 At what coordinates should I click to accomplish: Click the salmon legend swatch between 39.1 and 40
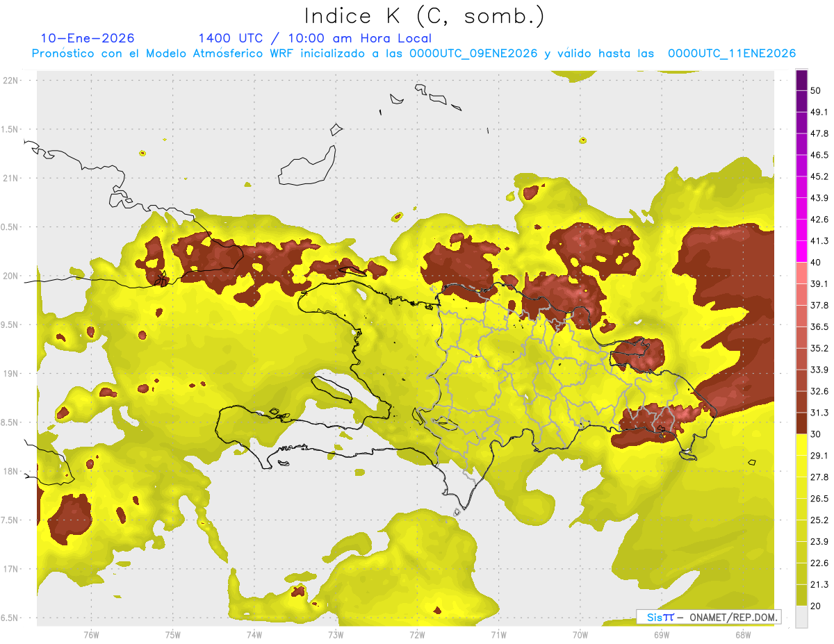point(802,273)
